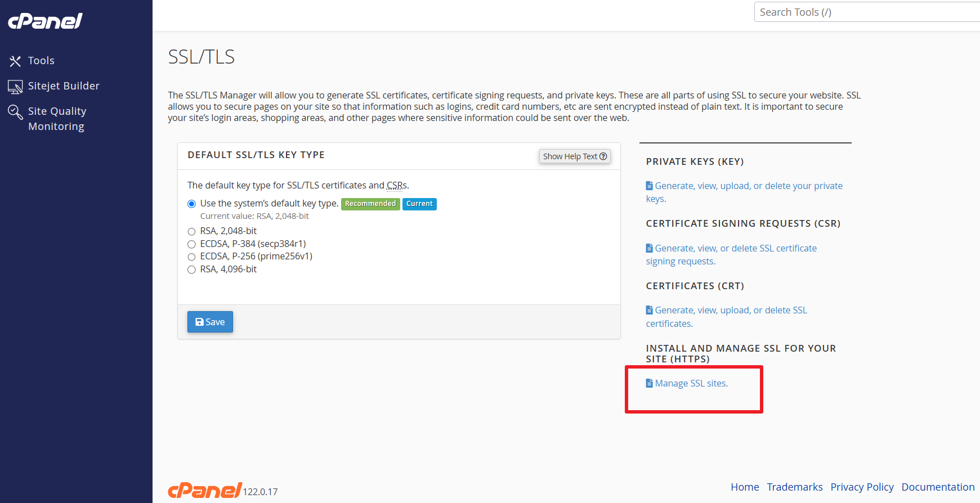Click the Site Quality Monitoring magnifier icon
The image size is (980, 503).
(x=15, y=111)
